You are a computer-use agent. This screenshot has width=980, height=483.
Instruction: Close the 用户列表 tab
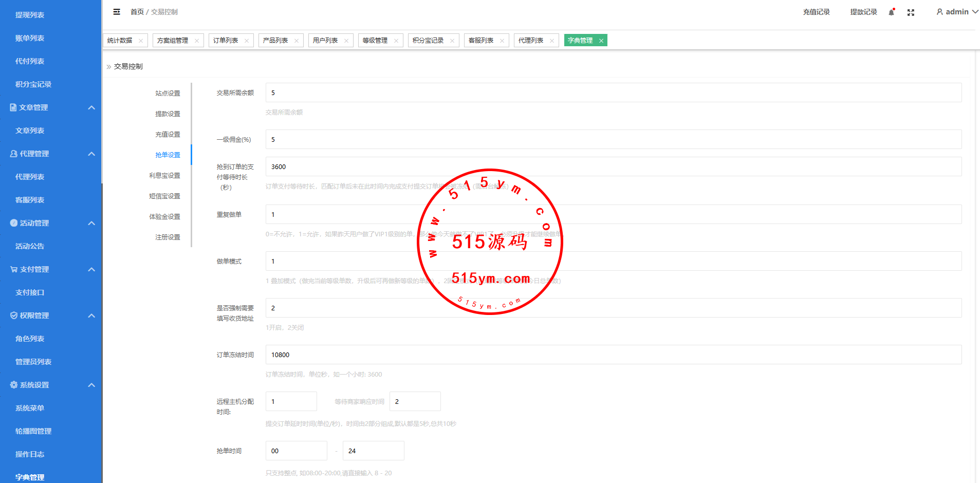(346, 41)
